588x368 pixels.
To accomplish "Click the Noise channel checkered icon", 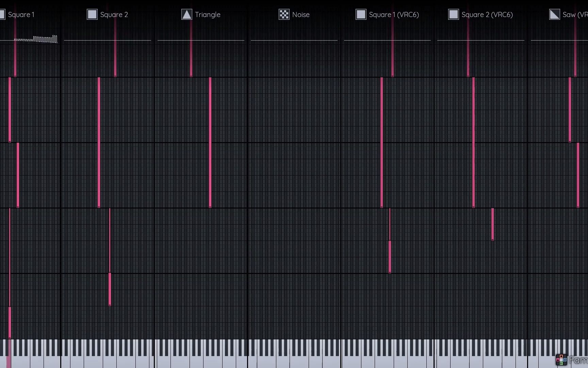I will pos(284,14).
